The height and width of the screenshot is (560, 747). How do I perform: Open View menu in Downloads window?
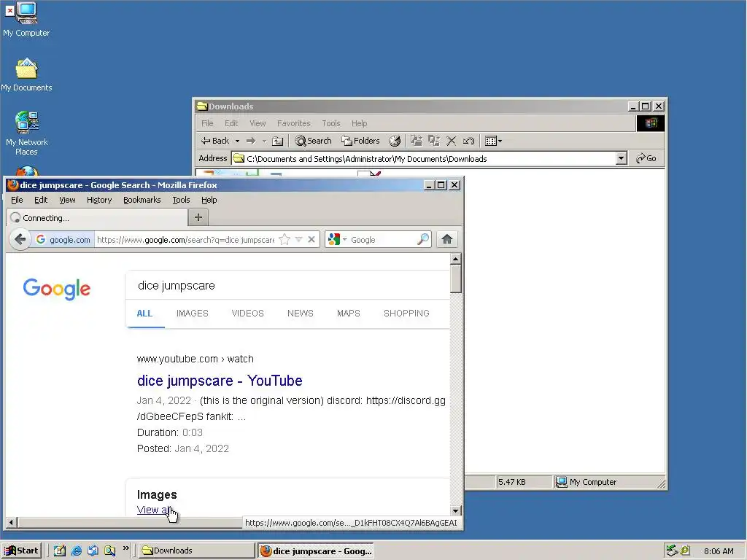(x=258, y=123)
